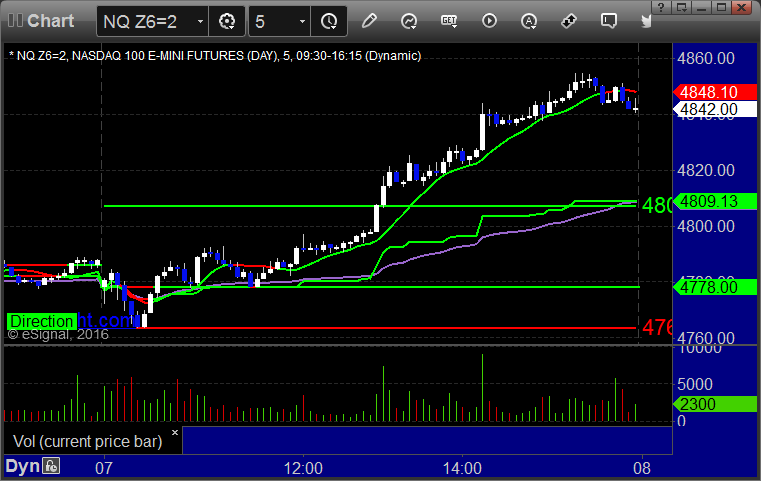761x481 pixels.
Task: Select the pencil drawing tools icon
Action: [369, 21]
